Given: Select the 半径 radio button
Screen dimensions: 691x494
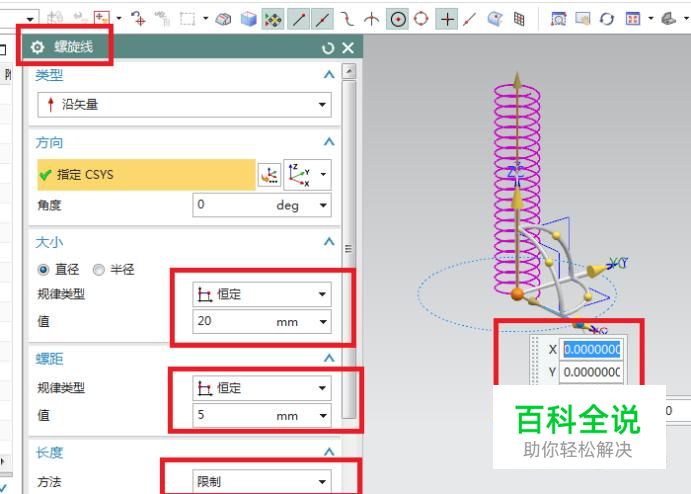Looking at the screenshot, I should [x=98, y=269].
